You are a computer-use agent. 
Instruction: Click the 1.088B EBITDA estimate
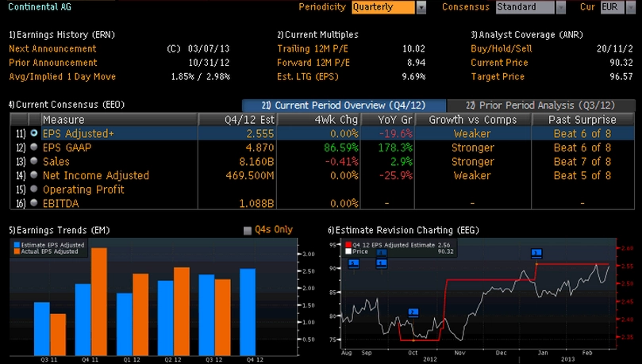(x=256, y=203)
